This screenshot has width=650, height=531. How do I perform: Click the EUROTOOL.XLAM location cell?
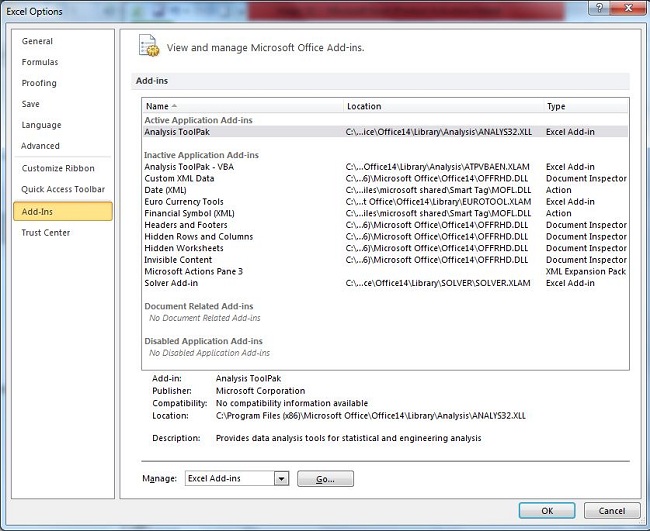(438, 201)
